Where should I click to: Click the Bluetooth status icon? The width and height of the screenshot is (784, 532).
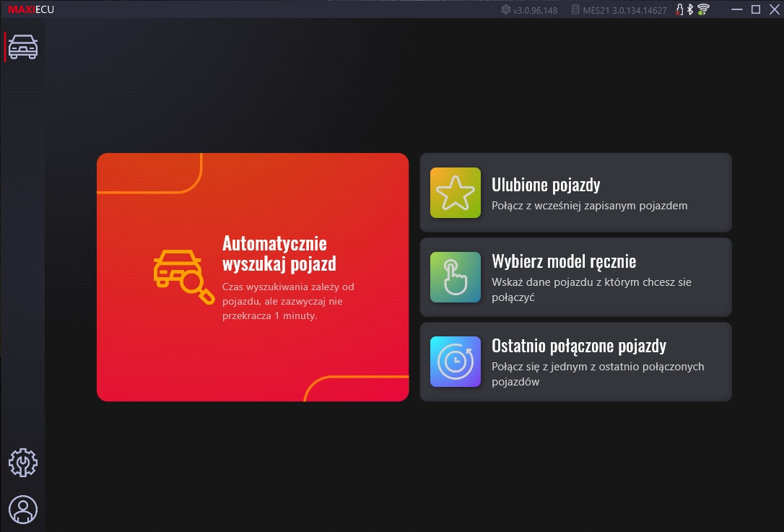click(x=690, y=9)
